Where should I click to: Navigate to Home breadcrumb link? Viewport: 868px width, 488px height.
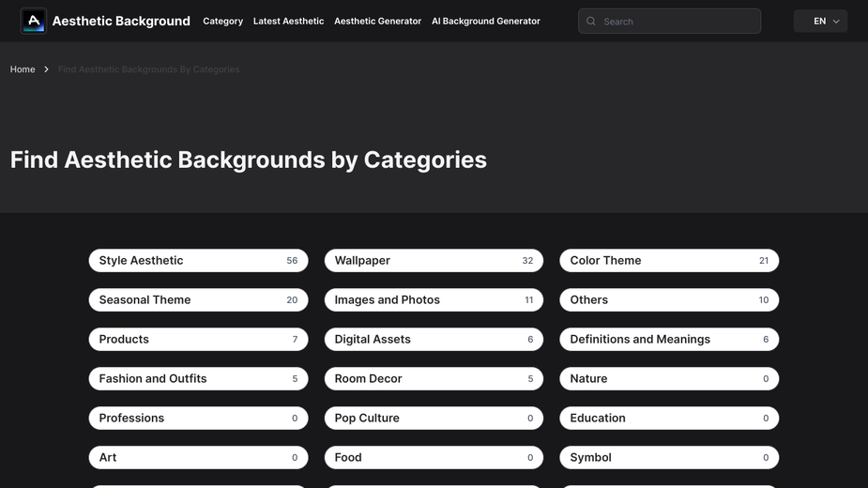pos(23,69)
